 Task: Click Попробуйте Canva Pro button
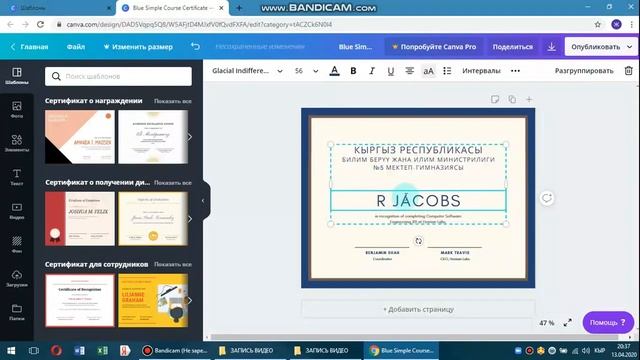tap(434, 47)
